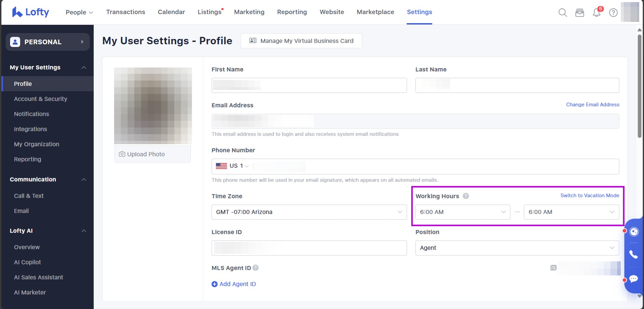This screenshot has height=309, width=644.
Task: Click Manage My Virtual Business Card button
Action: [301, 41]
